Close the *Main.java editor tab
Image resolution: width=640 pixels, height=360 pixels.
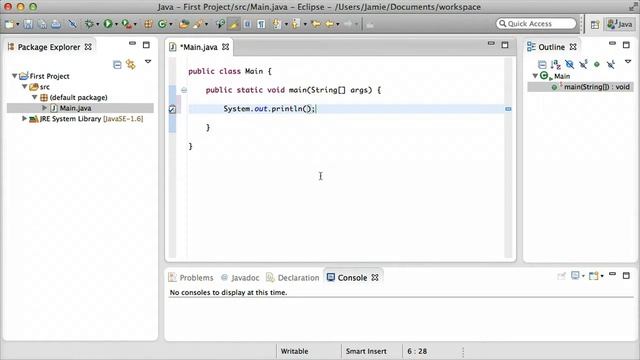(x=225, y=47)
